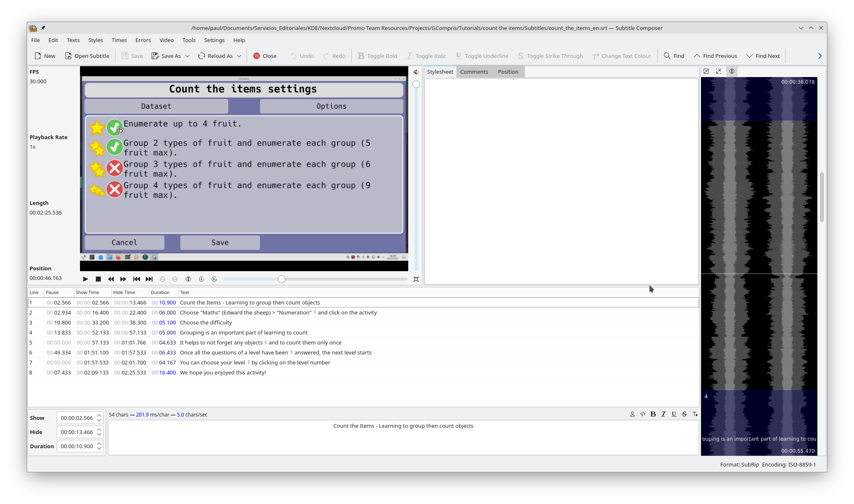Viewport: 854px width, 504px height.
Task: Select the Options tab in settings dialog
Action: pos(331,106)
